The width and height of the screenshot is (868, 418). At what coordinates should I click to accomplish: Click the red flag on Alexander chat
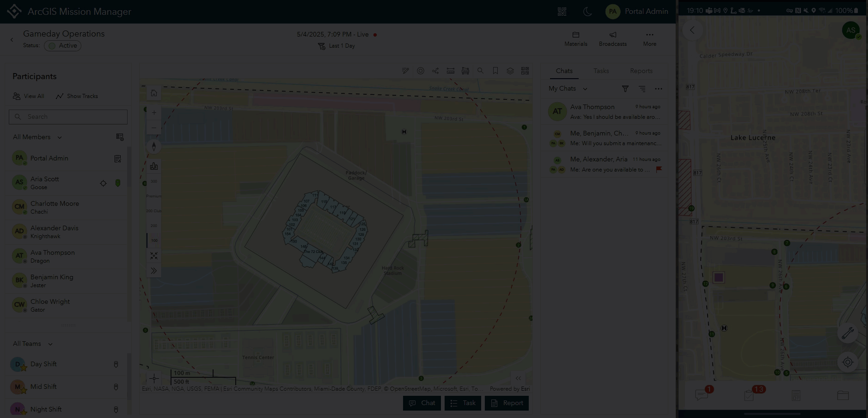click(x=659, y=169)
